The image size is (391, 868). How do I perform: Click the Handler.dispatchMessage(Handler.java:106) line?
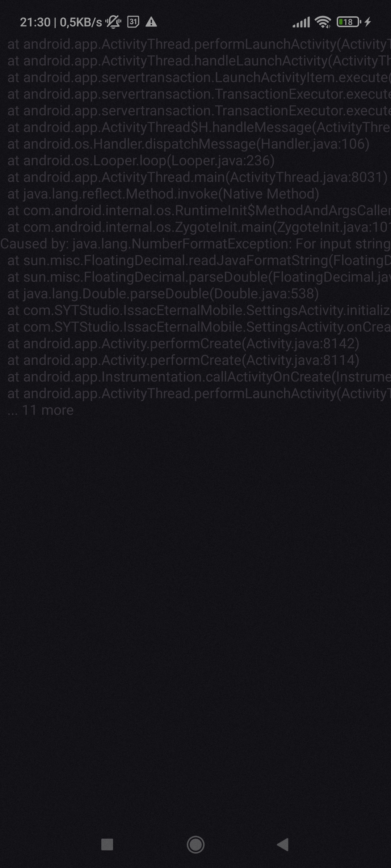point(189,144)
